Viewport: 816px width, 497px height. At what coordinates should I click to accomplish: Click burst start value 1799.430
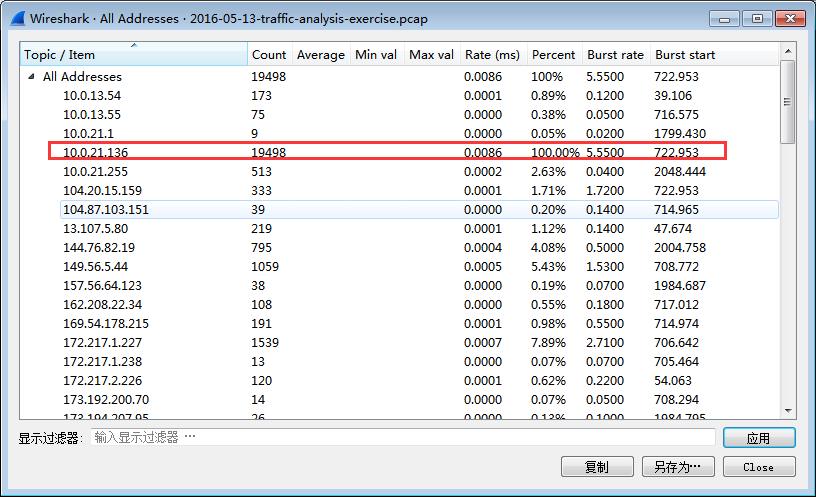tap(680, 134)
